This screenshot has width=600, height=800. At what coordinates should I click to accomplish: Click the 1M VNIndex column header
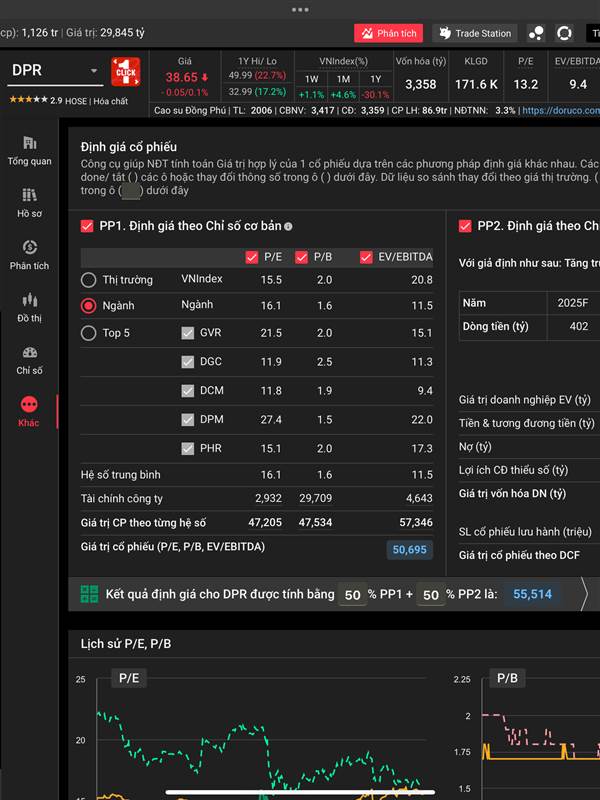pyautogui.click(x=343, y=79)
